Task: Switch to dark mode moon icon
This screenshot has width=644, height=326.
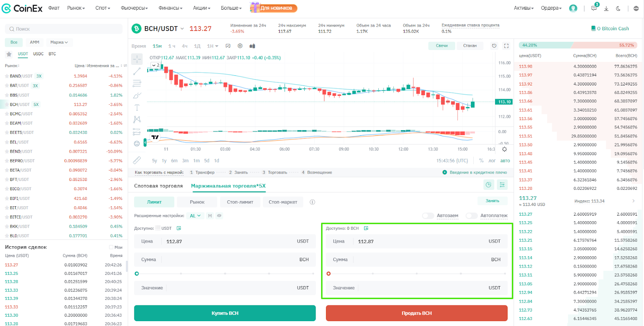Action: click(618, 8)
